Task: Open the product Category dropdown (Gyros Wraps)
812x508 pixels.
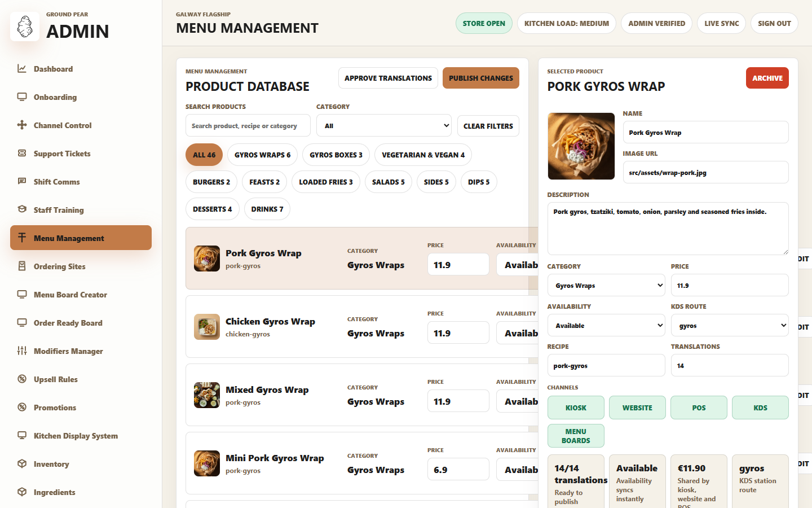Action: click(606, 286)
